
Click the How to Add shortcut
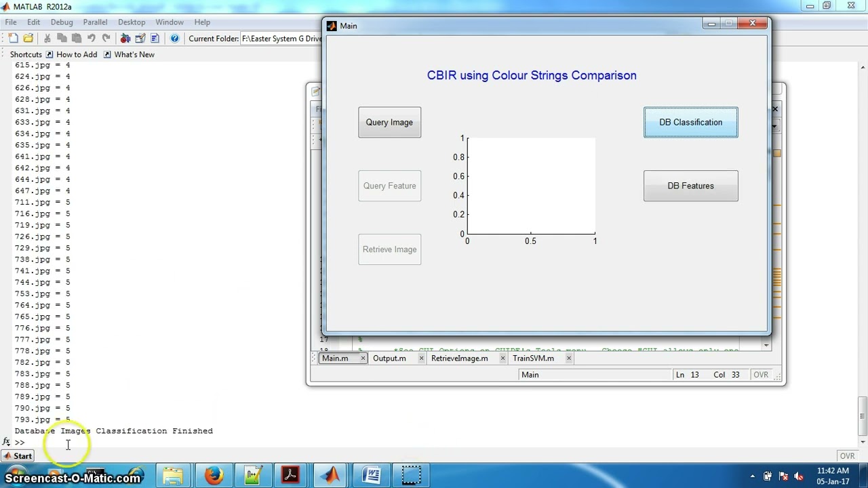(x=72, y=54)
